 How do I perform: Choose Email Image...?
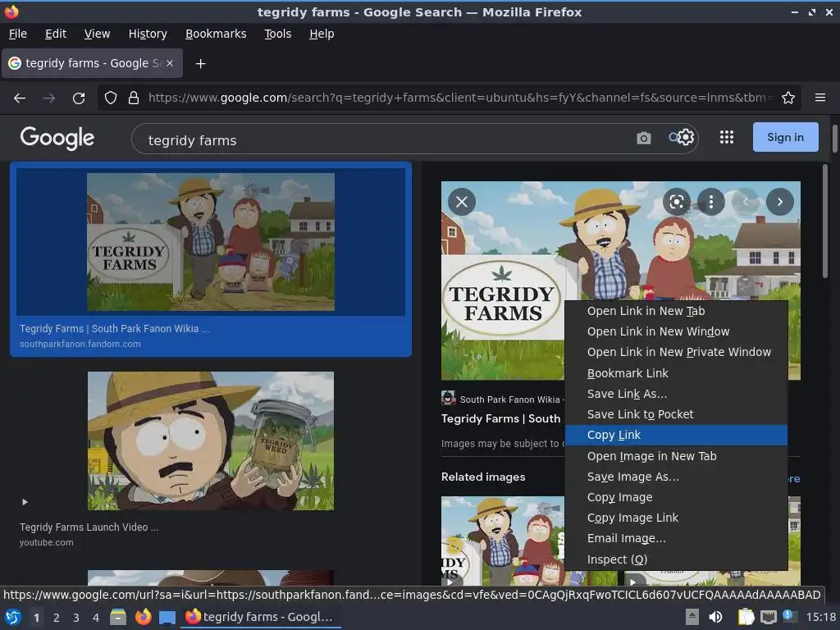click(x=676, y=538)
